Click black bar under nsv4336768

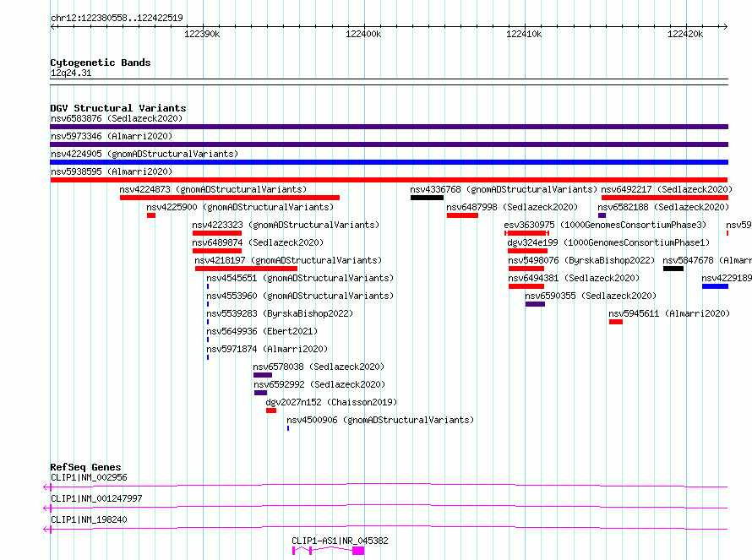click(427, 198)
